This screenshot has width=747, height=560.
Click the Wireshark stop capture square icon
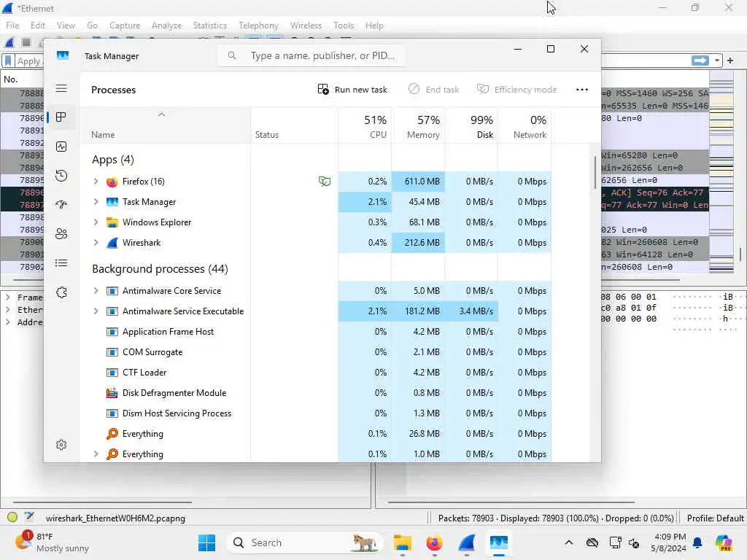(x=26, y=42)
